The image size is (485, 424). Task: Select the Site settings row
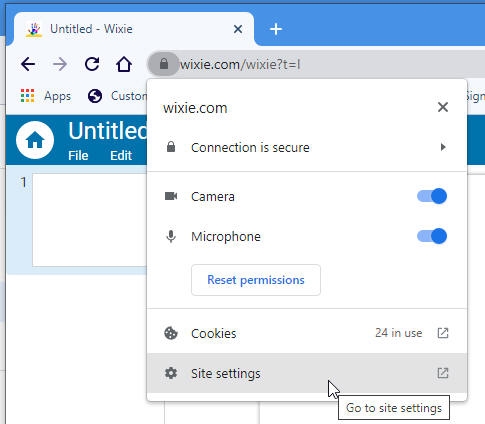click(307, 373)
